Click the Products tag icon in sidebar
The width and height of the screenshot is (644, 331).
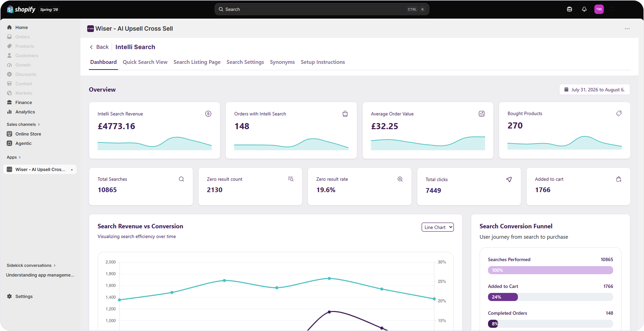coord(9,46)
